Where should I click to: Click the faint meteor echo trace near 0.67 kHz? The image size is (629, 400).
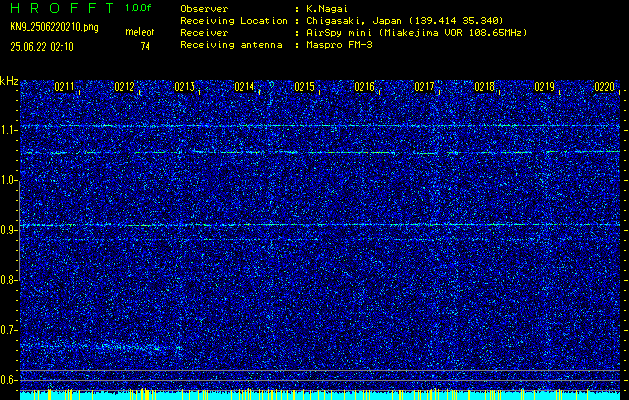pyautogui.click(x=100, y=347)
